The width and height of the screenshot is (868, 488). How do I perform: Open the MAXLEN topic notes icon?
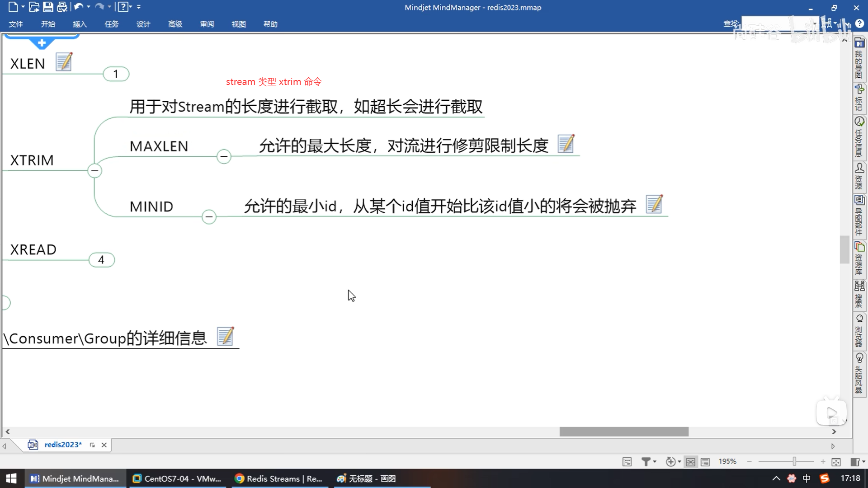566,144
